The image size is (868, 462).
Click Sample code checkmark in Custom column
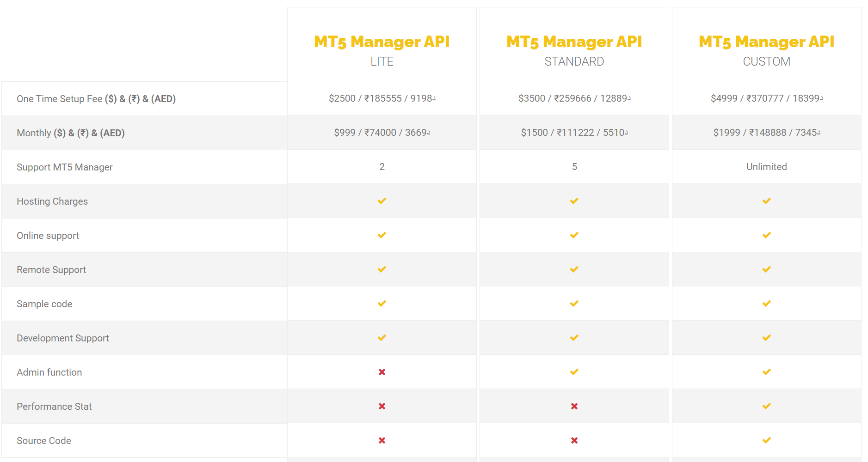click(x=766, y=304)
